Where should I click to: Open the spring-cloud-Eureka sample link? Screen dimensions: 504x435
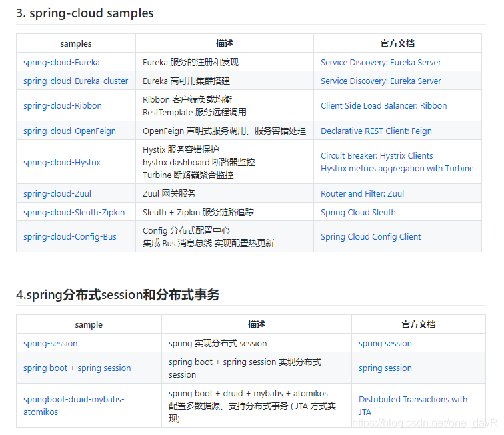click(x=61, y=63)
